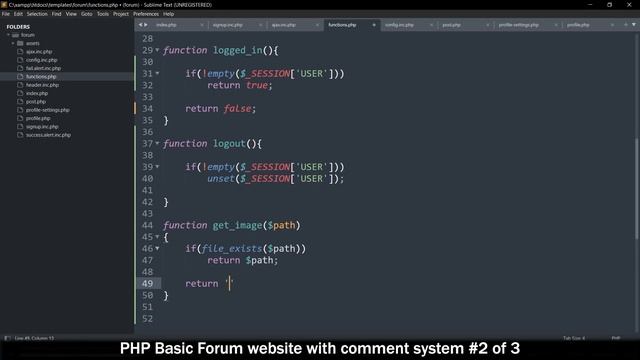Image resolution: width=640 pixels, height=360 pixels.
Task: Close the profile-settings.php tab
Action: (x=556, y=25)
